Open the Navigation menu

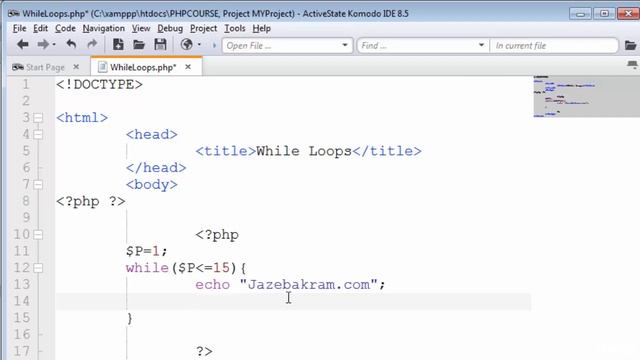[104, 29]
